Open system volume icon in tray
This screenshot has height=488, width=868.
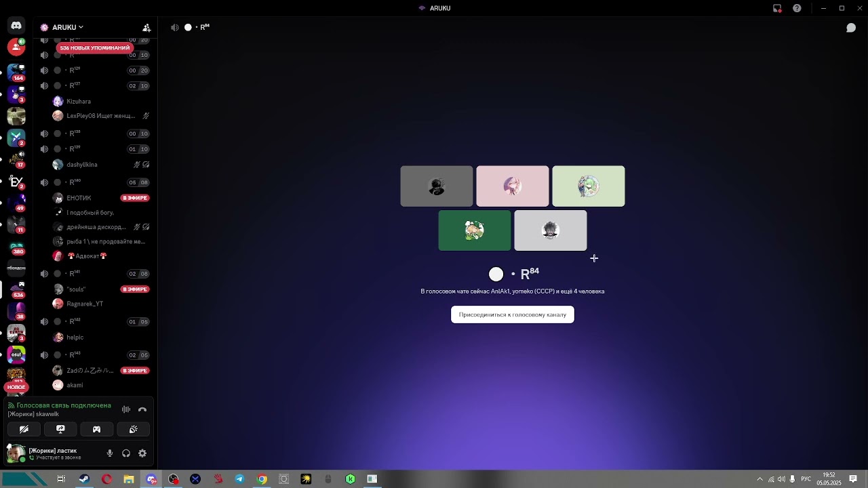pyautogui.click(x=781, y=479)
